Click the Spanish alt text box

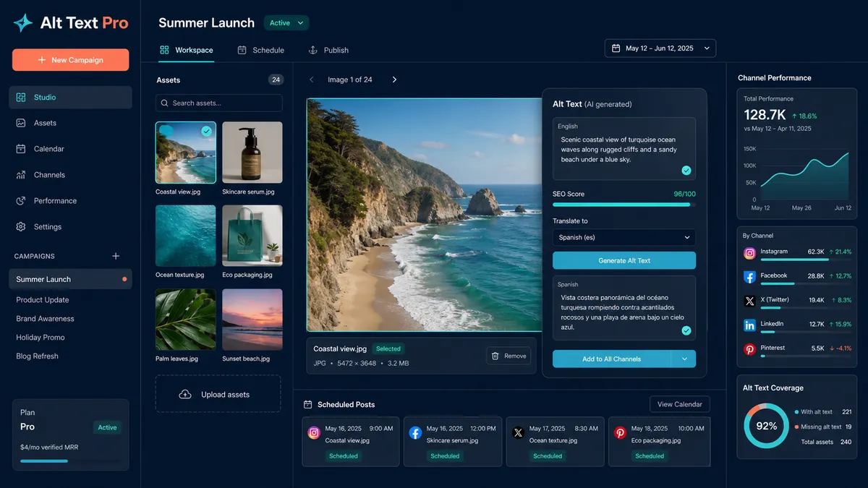[624, 308]
